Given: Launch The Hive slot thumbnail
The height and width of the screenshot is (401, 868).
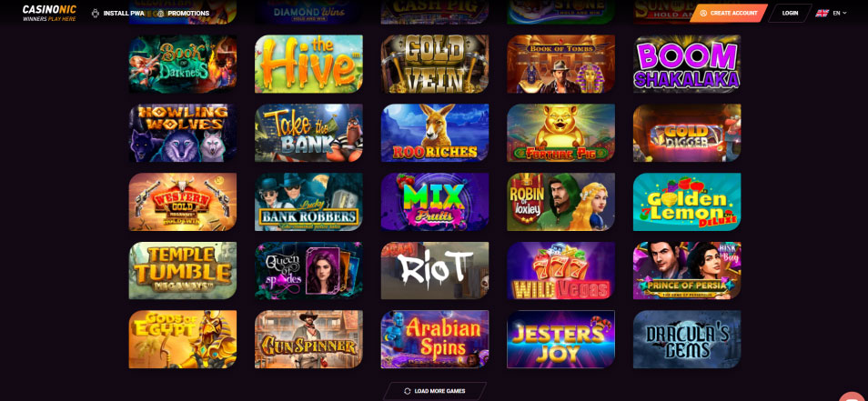Looking at the screenshot, I should (308, 65).
